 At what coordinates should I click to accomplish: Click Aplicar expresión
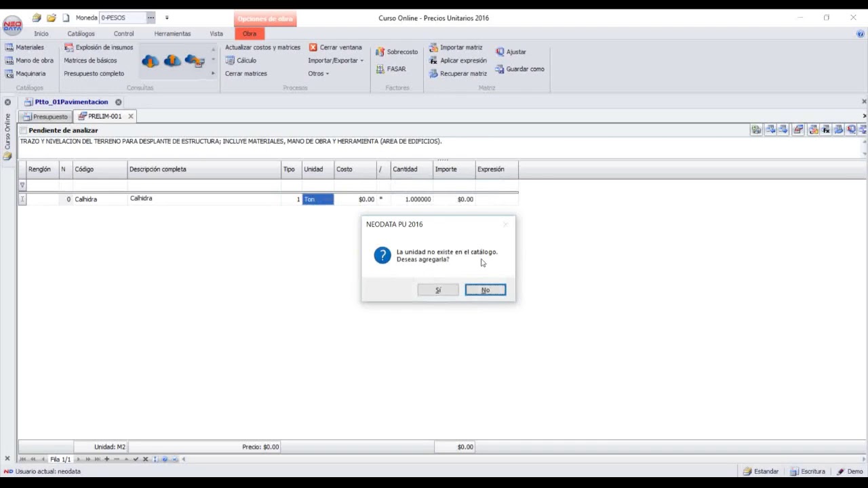tap(458, 60)
